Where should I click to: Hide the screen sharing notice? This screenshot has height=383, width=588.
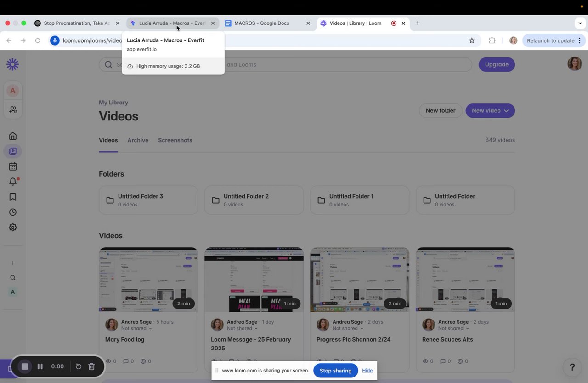(x=367, y=371)
